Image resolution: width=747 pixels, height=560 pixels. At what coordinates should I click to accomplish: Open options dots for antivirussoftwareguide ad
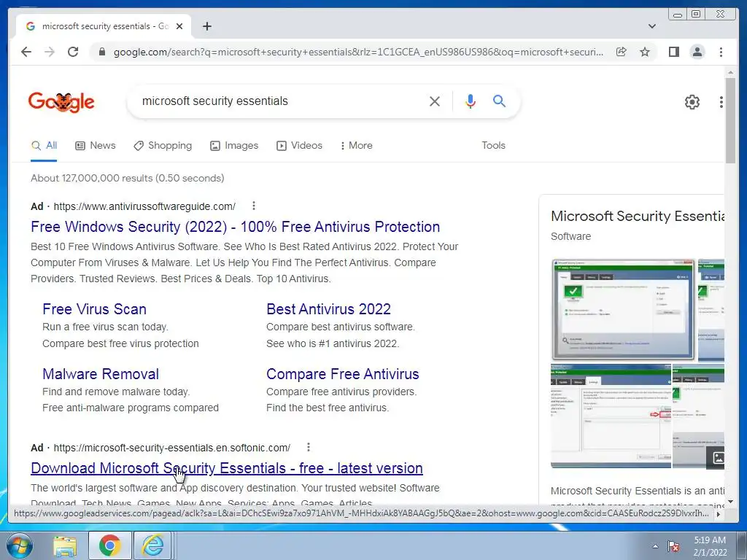coord(253,206)
